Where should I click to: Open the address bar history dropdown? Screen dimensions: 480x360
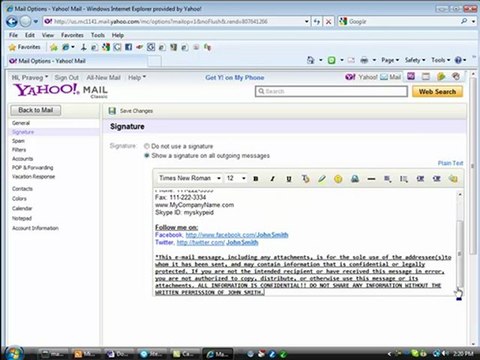coord(307,22)
